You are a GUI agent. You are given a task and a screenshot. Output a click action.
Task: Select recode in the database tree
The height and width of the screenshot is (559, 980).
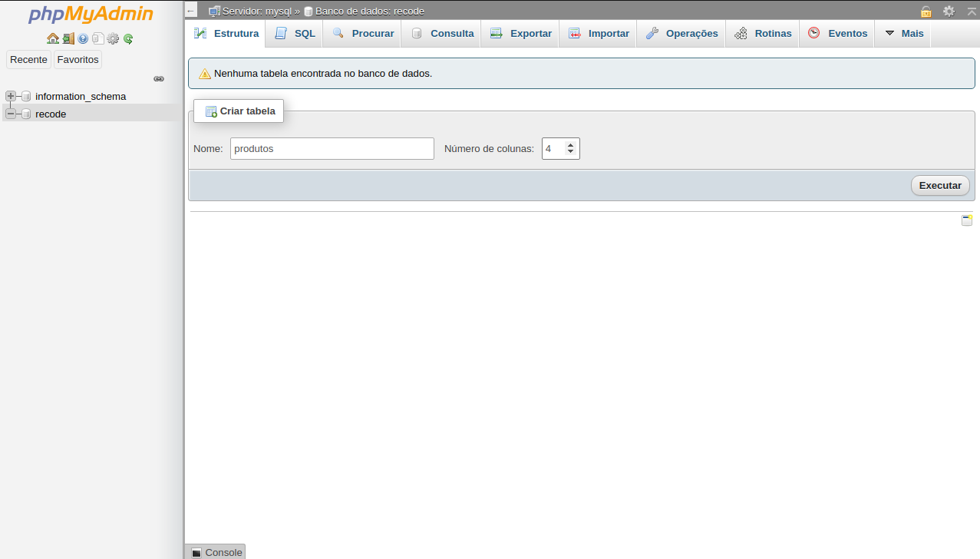pos(51,114)
